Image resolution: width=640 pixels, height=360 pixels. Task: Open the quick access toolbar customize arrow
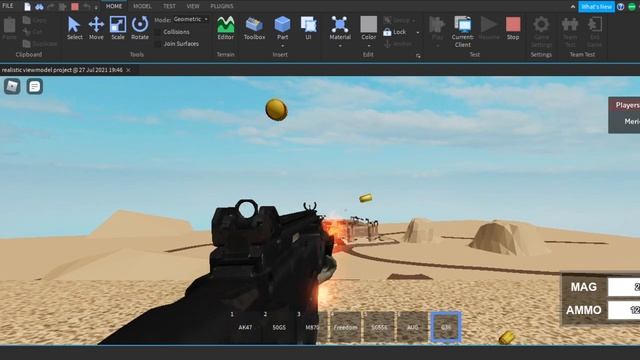(96, 7)
